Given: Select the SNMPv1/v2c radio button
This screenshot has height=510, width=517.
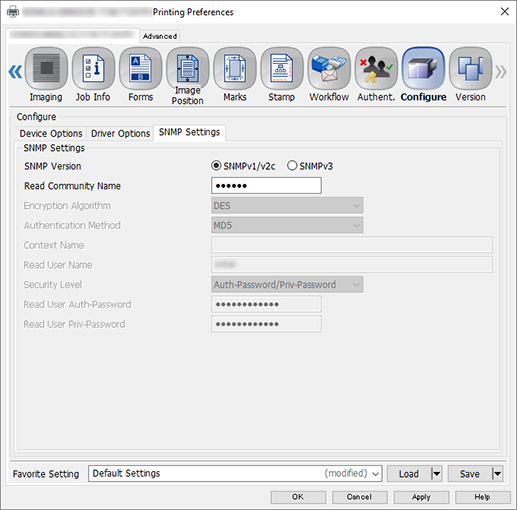Looking at the screenshot, I should pos(216,166).
